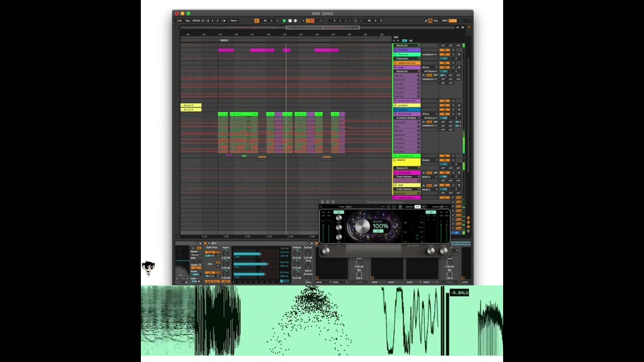Toggle the Lock Envelopes icon
The width and height of the screenshot is (644, 362).
tap(411, 41)
